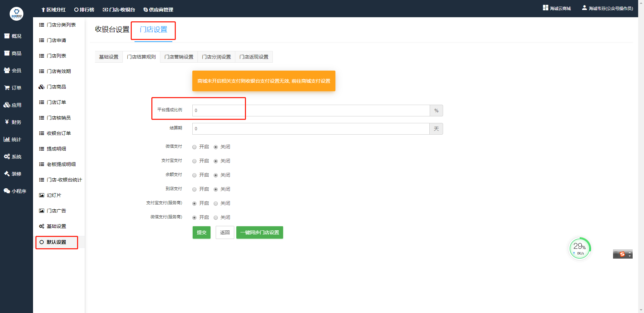Screen dimensions: 644x313
Task: Open 概况 overview icon in left sidebar
Action: tap(7, 36)
